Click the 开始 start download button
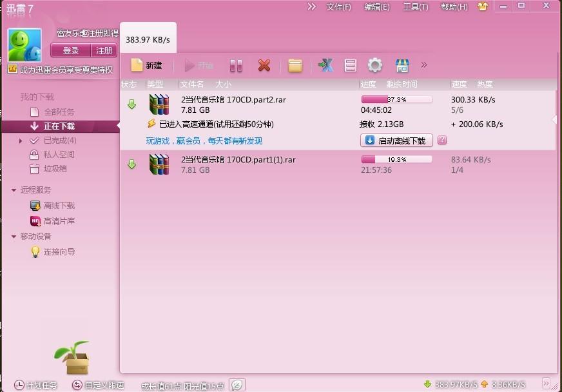 [x=199, y=65]
